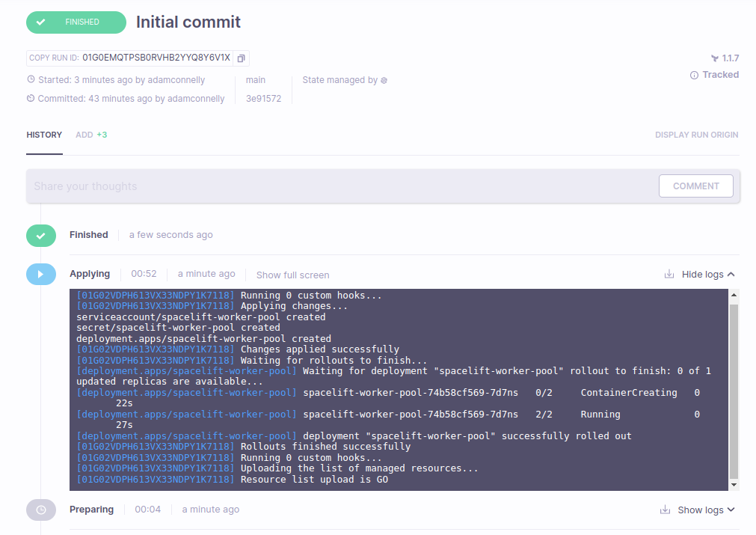This screenshot has height=535, width=756.
Task: Expand Preparing section with Show logs
Action: click(706, 510)
